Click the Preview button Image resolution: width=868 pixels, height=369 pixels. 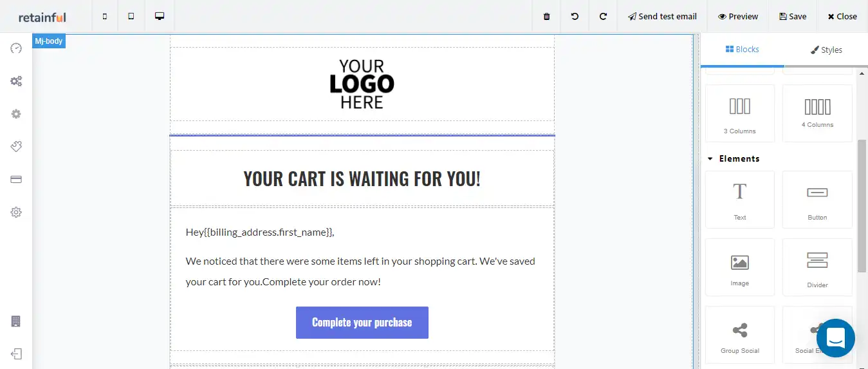point(738,16)
